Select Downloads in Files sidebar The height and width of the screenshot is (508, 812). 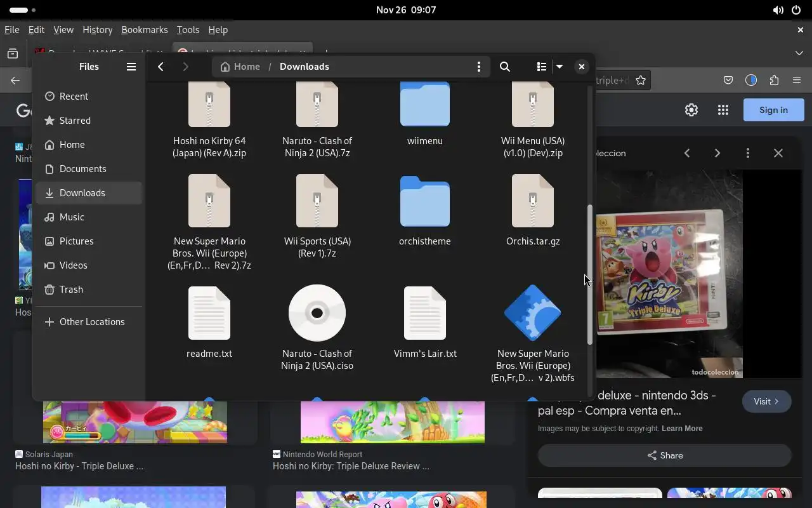coord(89,193)
